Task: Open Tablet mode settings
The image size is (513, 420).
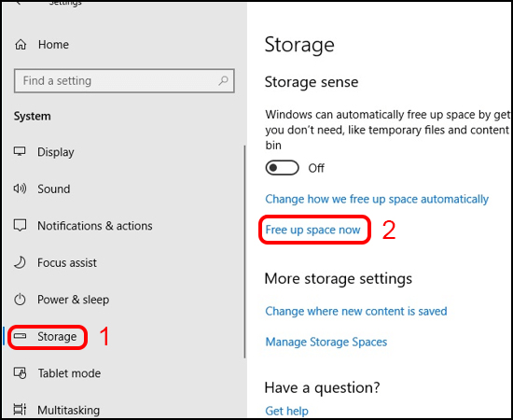Action: (69, 373)
